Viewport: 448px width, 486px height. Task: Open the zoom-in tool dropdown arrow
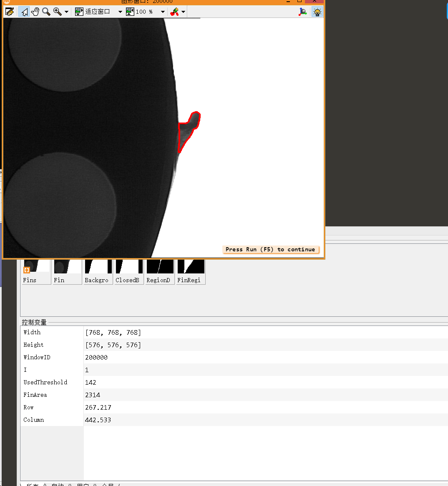[x=66, y=12]
